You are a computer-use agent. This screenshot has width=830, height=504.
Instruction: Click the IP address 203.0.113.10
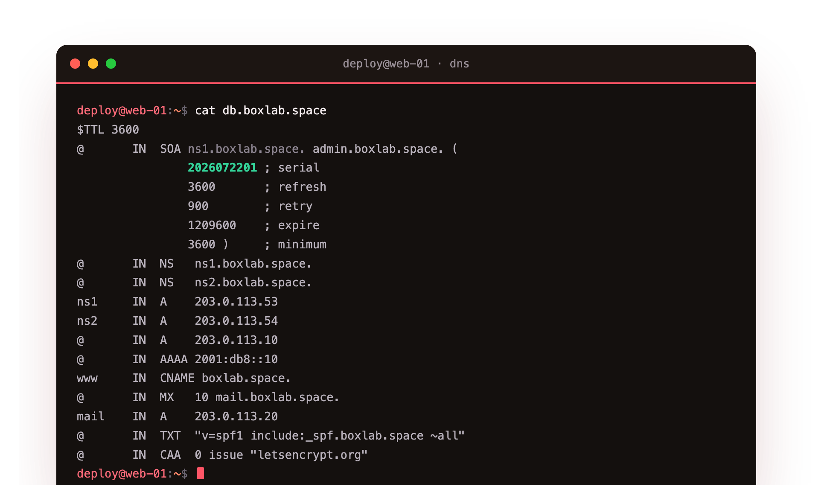click(x=236, y=340)
